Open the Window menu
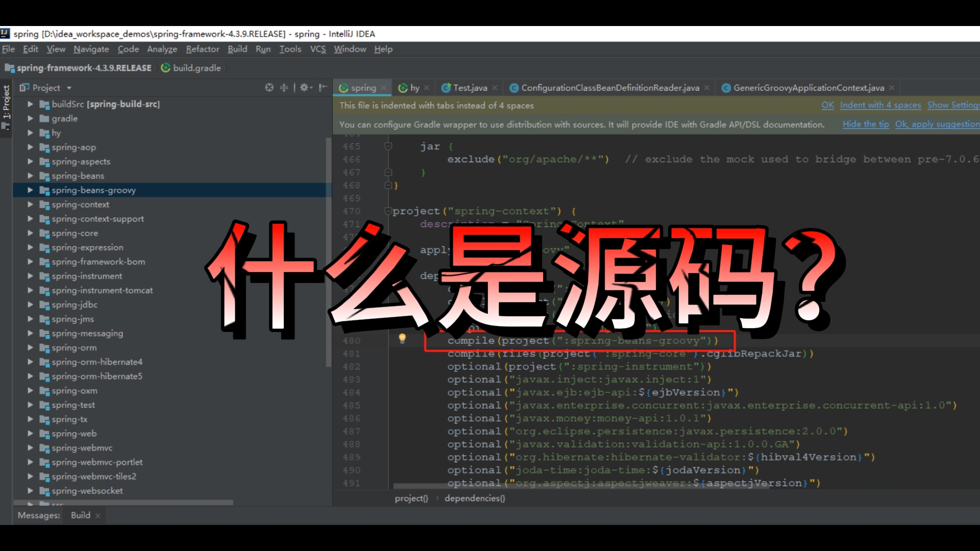 point(350,49)
